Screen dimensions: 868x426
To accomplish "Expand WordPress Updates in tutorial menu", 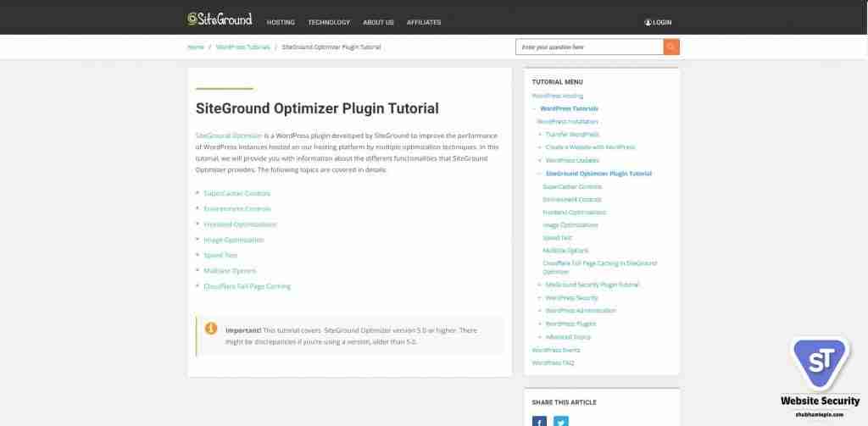I will 540,160.
